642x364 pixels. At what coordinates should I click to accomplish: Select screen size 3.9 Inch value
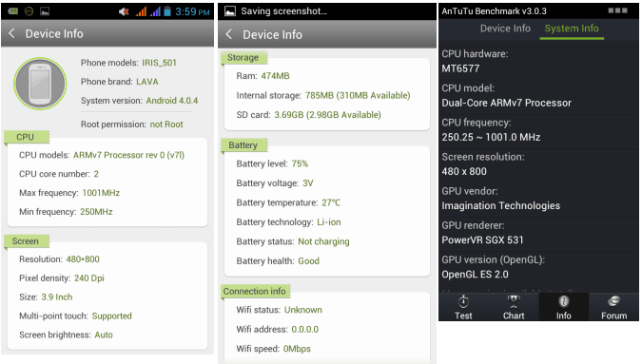click(57, 297)
